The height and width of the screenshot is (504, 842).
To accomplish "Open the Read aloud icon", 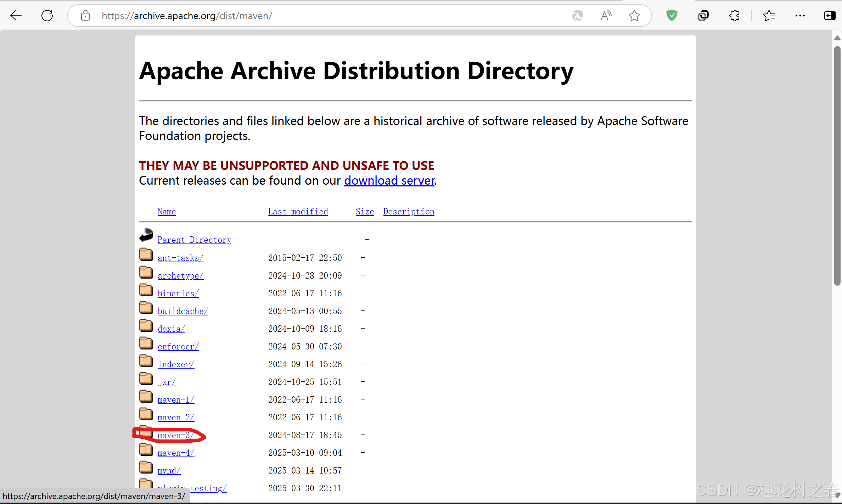I will point(606,16).
